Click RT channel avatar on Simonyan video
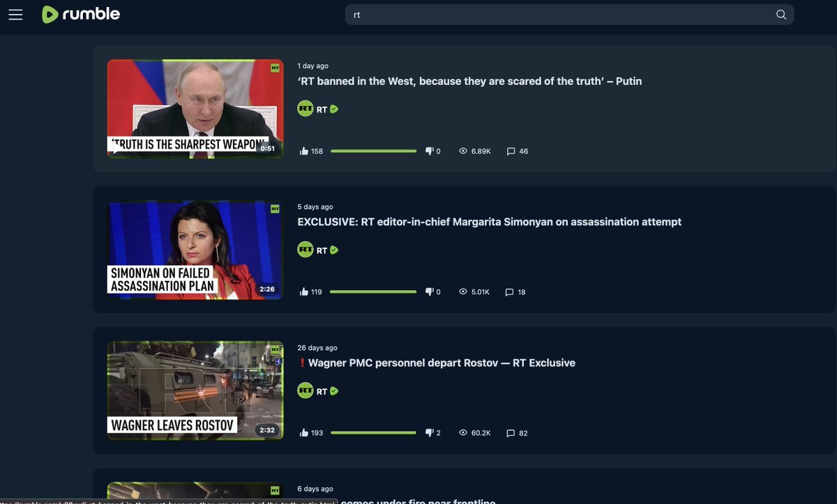 click(x=306, y=250)
